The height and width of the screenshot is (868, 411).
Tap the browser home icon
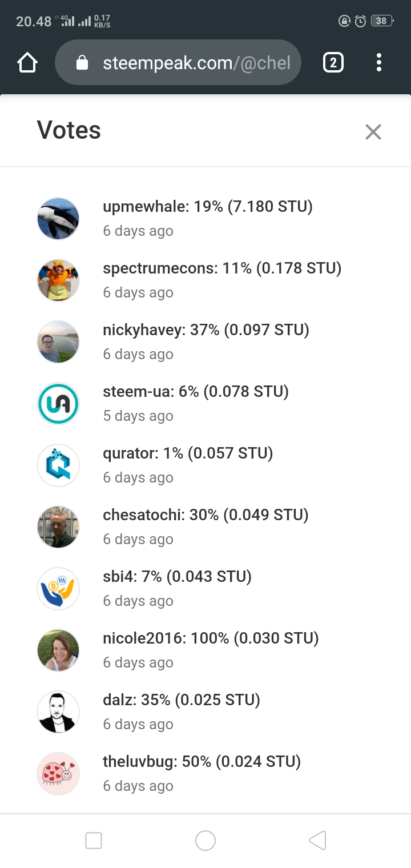tap(27, 63)
